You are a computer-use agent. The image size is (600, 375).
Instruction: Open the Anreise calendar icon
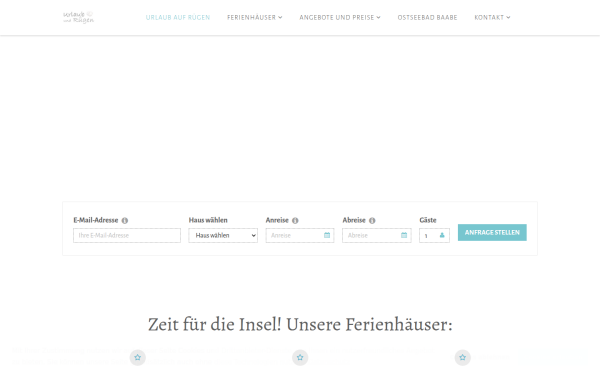coord(327,235)
